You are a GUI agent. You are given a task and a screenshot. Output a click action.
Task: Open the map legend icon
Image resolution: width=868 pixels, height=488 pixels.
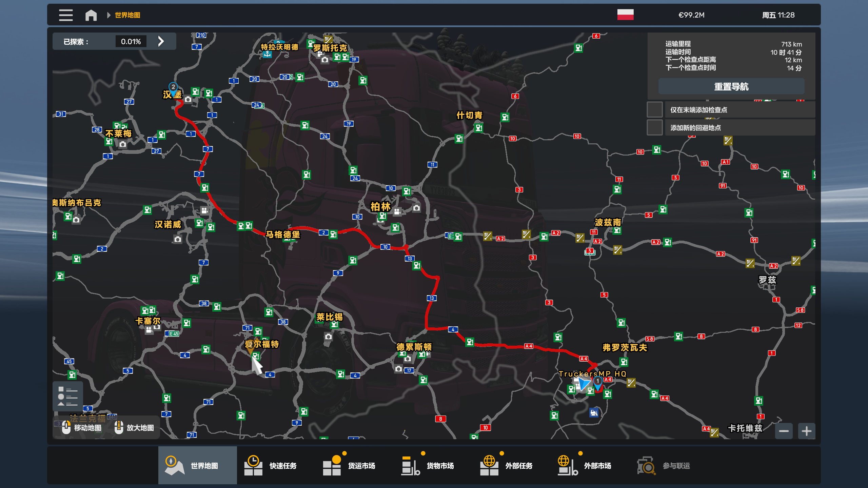point(68,396)
